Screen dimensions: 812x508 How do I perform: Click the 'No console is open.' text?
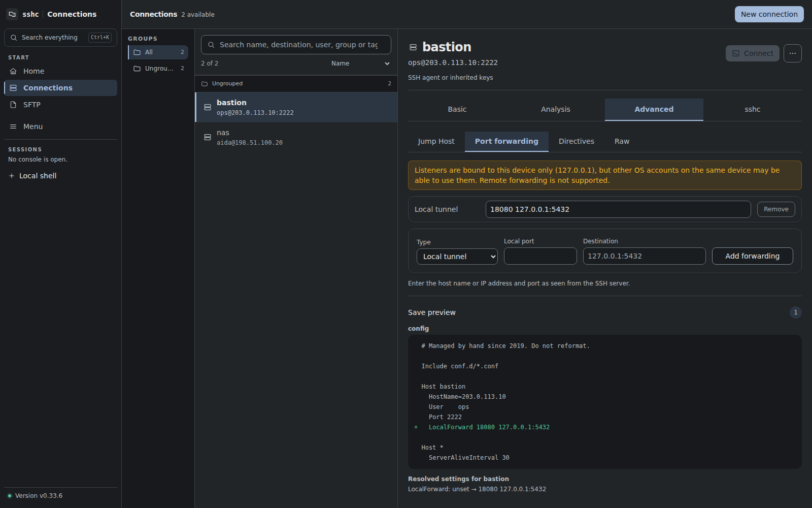click(38, 160)
